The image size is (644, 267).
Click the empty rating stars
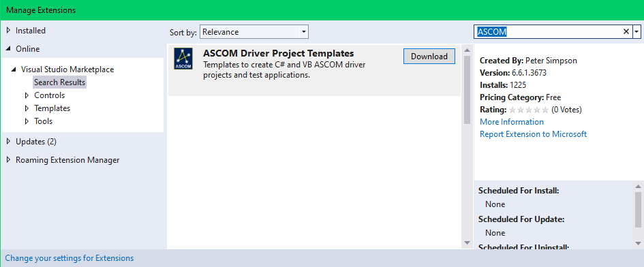pyautogui.click(x=529, y=110)
